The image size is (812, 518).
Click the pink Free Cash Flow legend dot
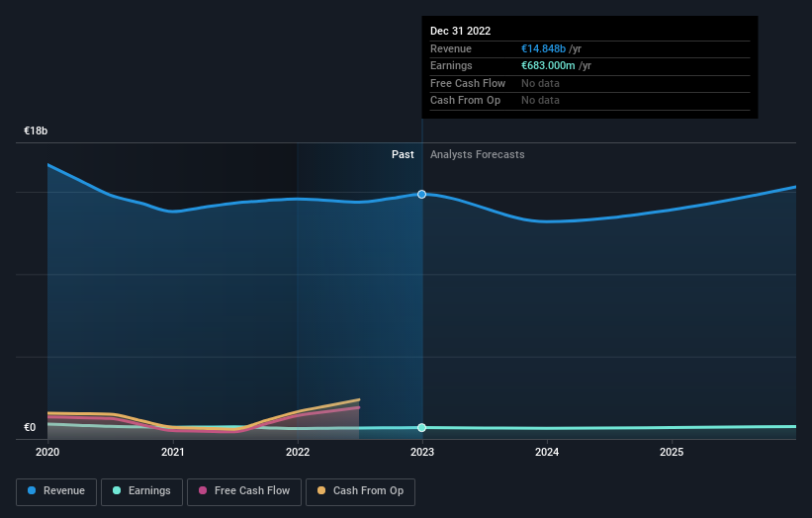[x=203, y=490]
